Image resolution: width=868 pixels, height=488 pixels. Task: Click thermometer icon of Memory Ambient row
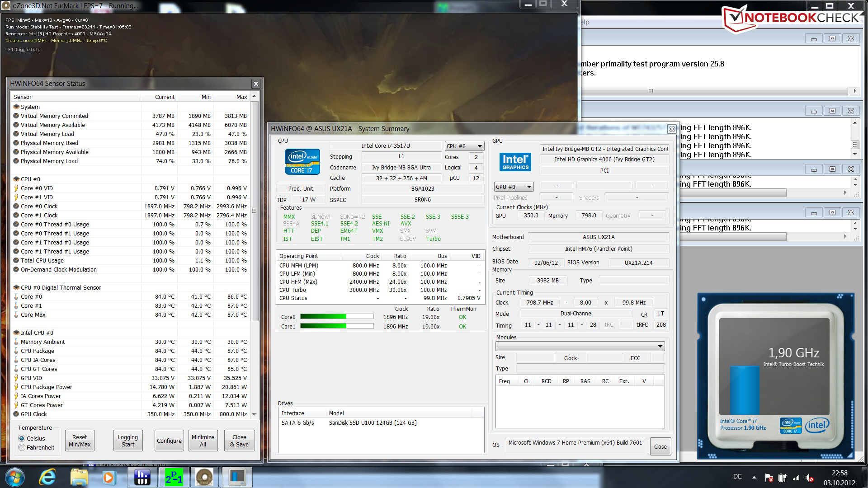tap(16, 342)
